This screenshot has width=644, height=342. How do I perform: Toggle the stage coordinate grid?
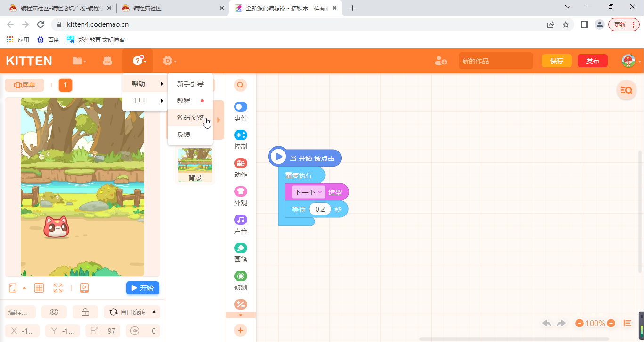(x=39, y=288)
